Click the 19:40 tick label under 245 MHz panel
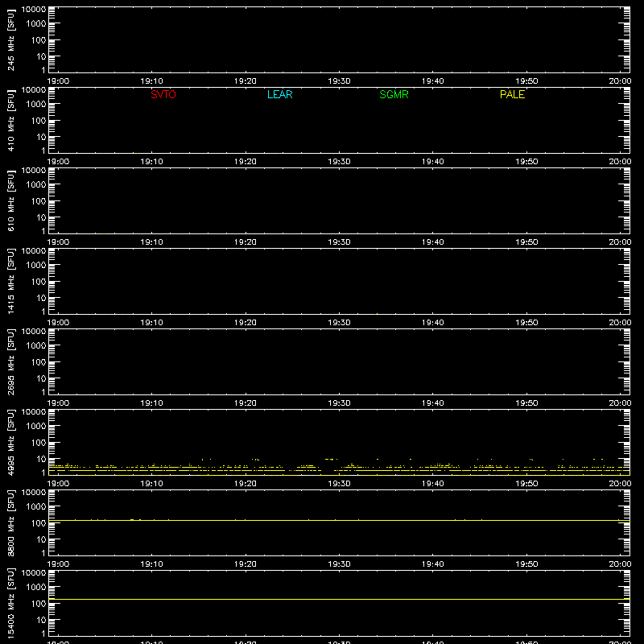The width and height of the screenshot is (644, 644). click(433, 81)
